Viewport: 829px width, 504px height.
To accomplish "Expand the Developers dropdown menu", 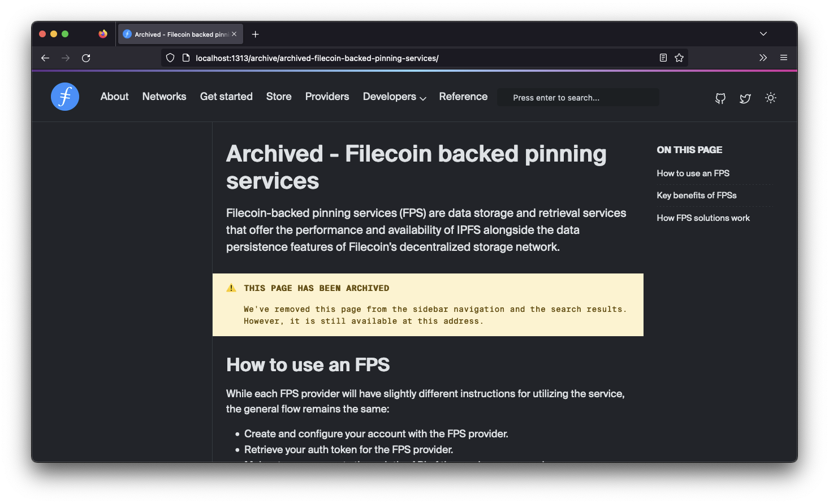I will pos(395,97).
